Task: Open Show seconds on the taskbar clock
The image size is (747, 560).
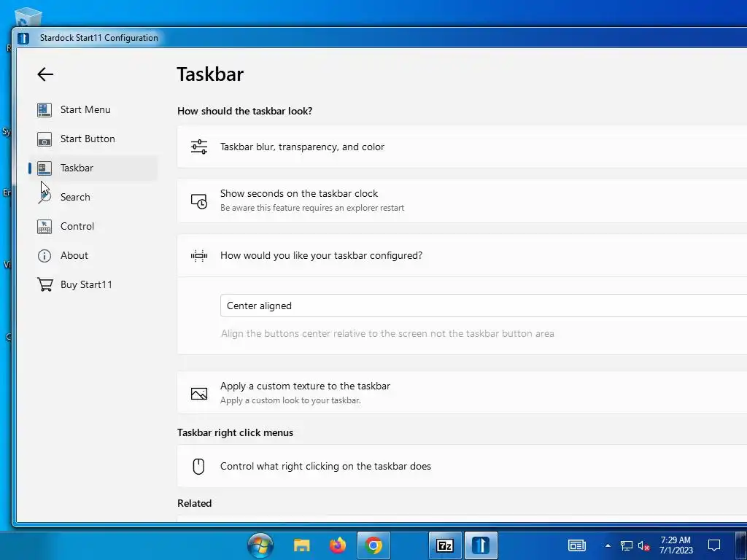Action: (x=462, y=201)
